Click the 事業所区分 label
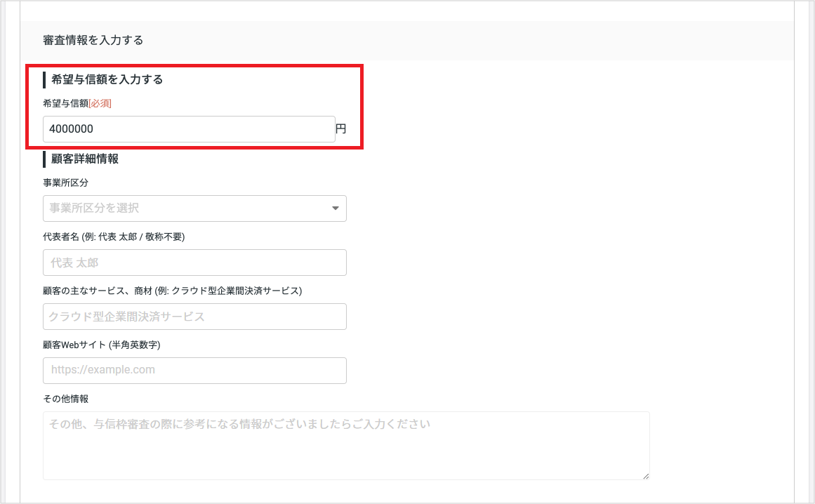Screen dimensions: 815x504 tap(65, 183)
